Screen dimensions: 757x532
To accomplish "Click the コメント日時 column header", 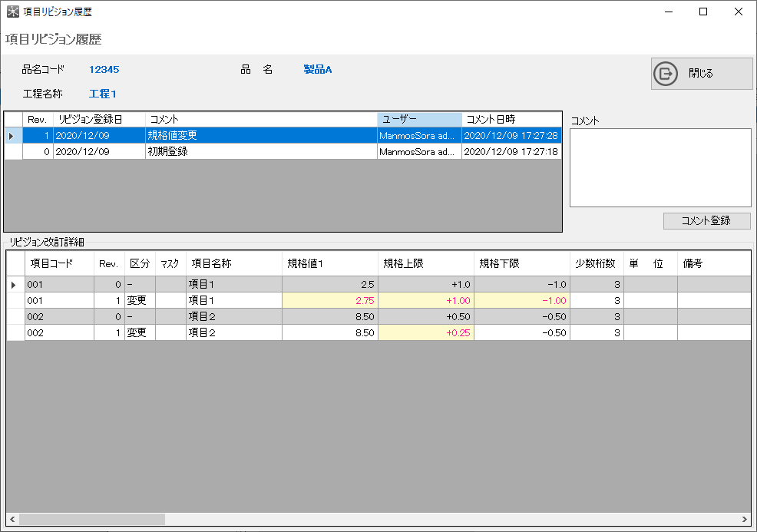I will (x=511, y=120).
